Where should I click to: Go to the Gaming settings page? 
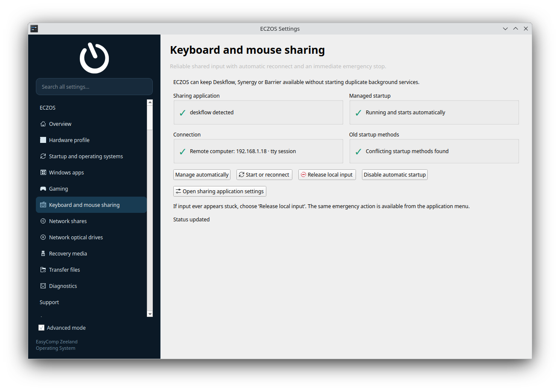click(91, 189)
